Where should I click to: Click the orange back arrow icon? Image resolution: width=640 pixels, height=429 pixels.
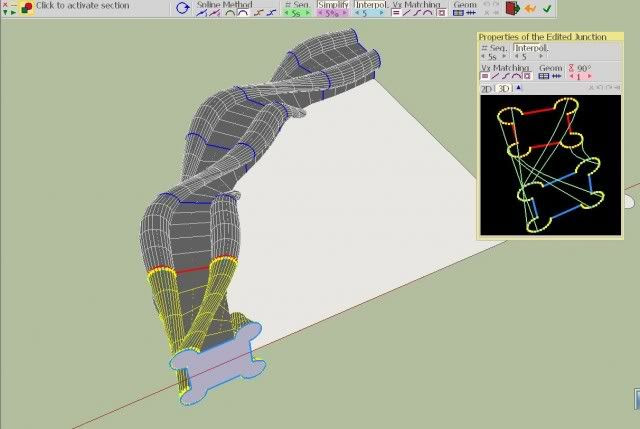click(x=530, y=9)
